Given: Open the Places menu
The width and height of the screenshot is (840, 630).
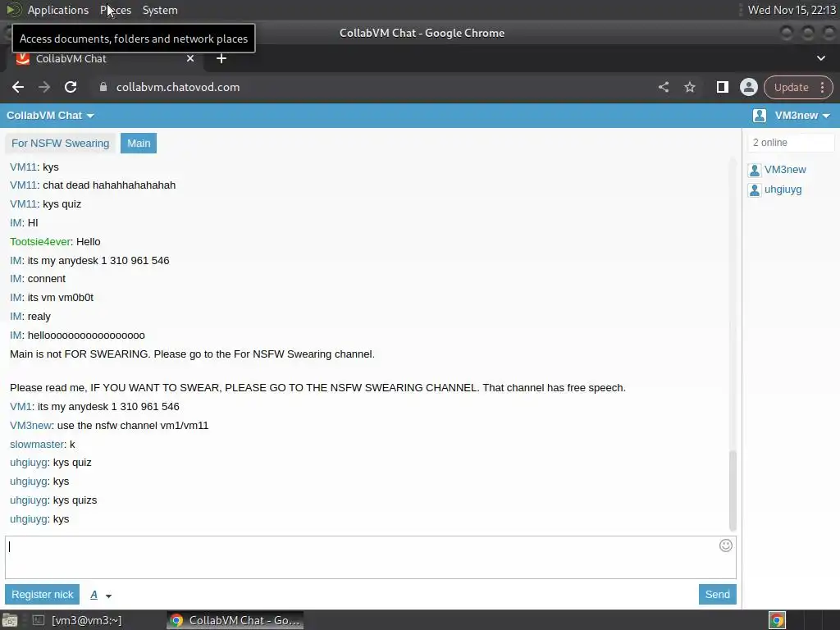Looking at the screenshot, I should click(x=116, y=10).
